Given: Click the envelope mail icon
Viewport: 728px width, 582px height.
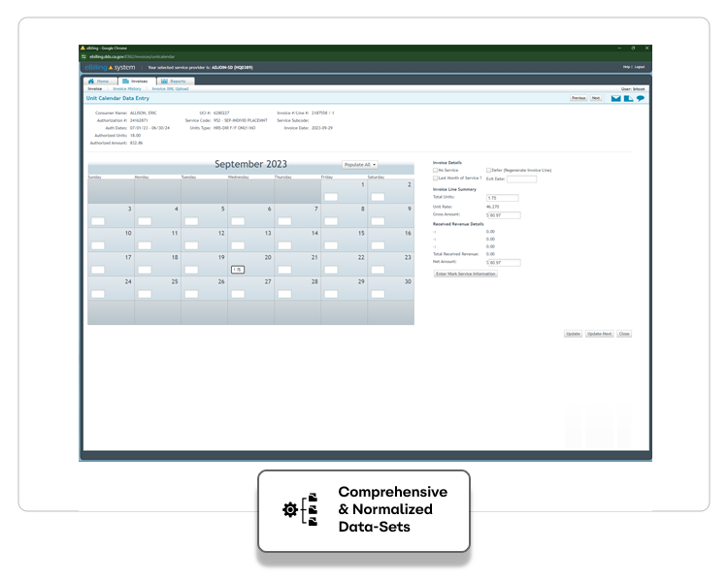Looking at the screenshot, I should point(615,98).
